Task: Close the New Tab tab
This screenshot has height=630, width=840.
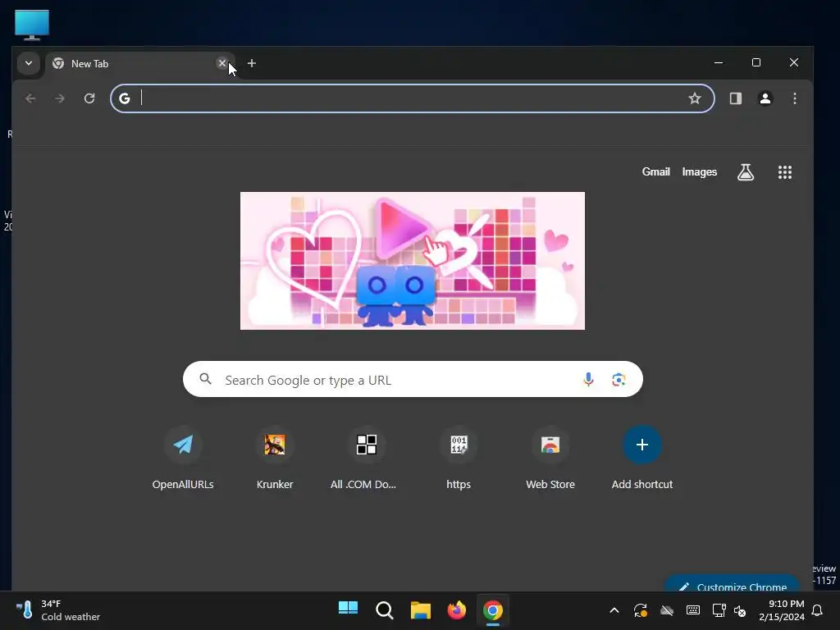Action: [221, 63]
